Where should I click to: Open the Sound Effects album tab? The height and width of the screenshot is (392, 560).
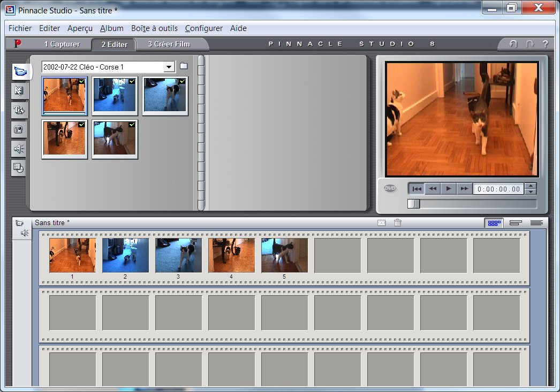click(x=19, y=149)
